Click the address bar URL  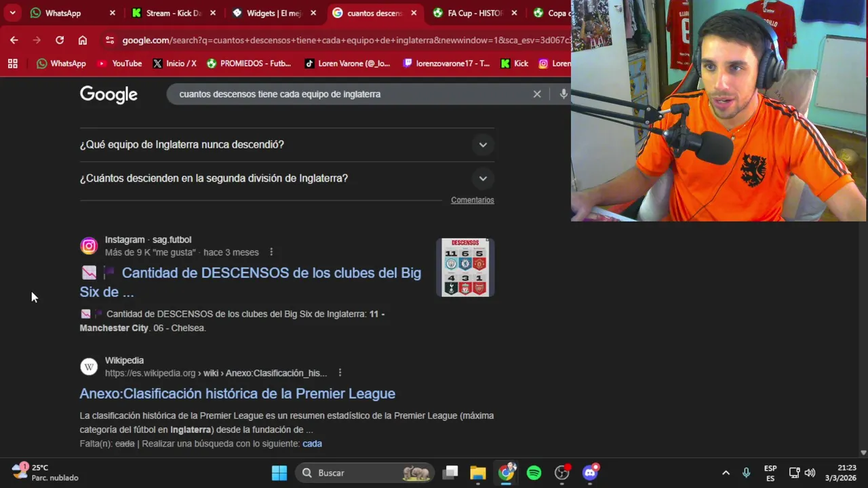point(346,40)
